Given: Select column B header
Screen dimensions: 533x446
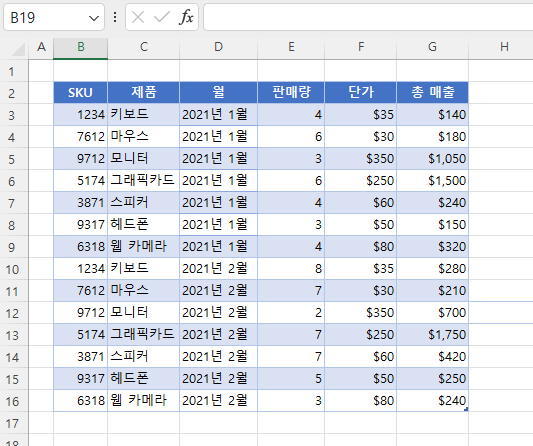Looking at the screenshot, I should pyautogui.click(x=81, y=48).
